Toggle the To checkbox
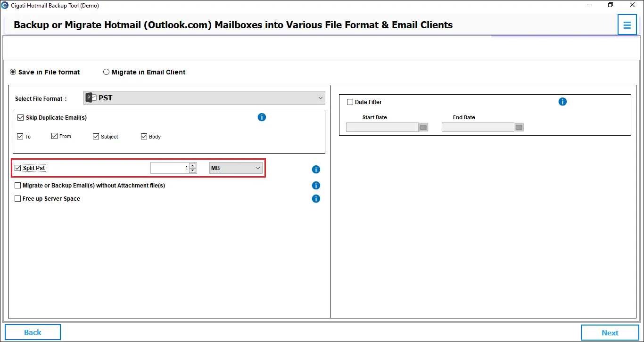 [20, 137]
